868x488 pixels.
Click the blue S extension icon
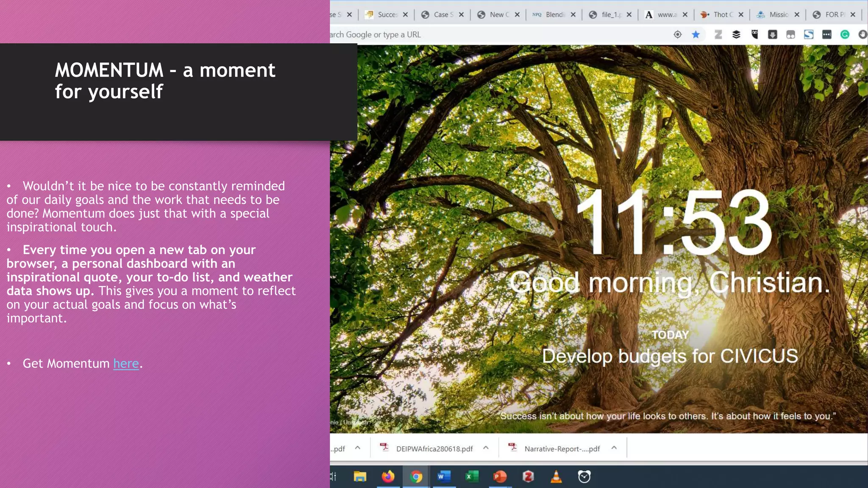click(x=809, y=35)
